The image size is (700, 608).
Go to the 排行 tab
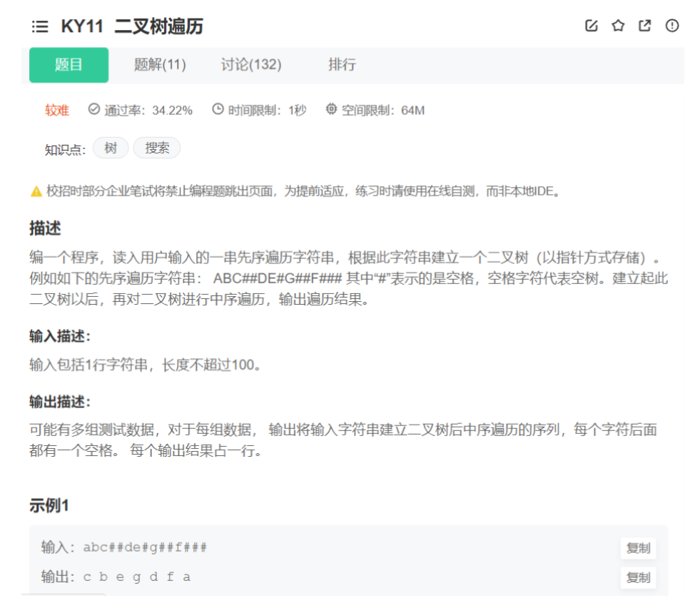(x=342, y=65)
